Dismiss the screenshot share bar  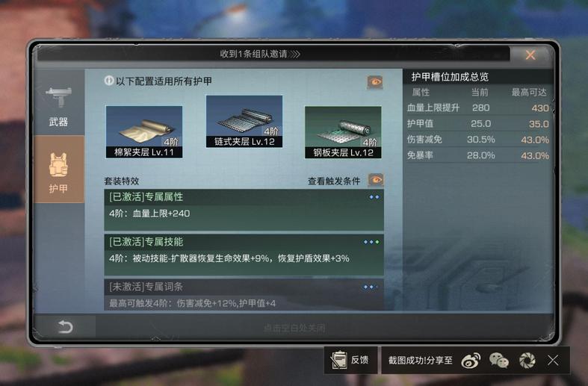point(553,361)
